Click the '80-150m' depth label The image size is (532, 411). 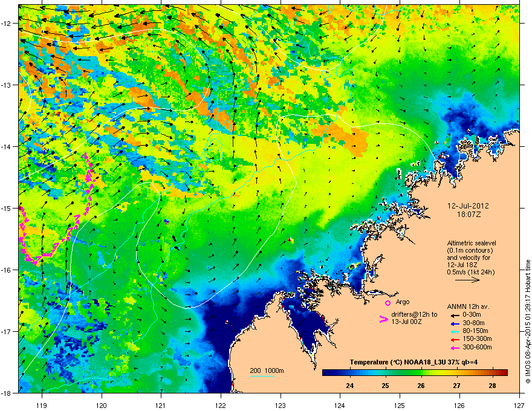475,331
